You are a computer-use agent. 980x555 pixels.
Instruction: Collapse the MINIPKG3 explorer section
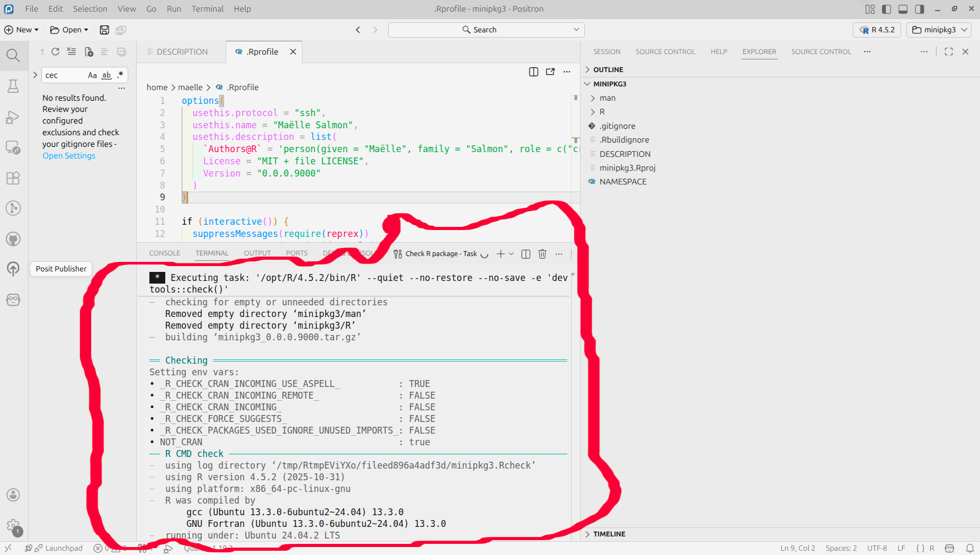[610, 84]
